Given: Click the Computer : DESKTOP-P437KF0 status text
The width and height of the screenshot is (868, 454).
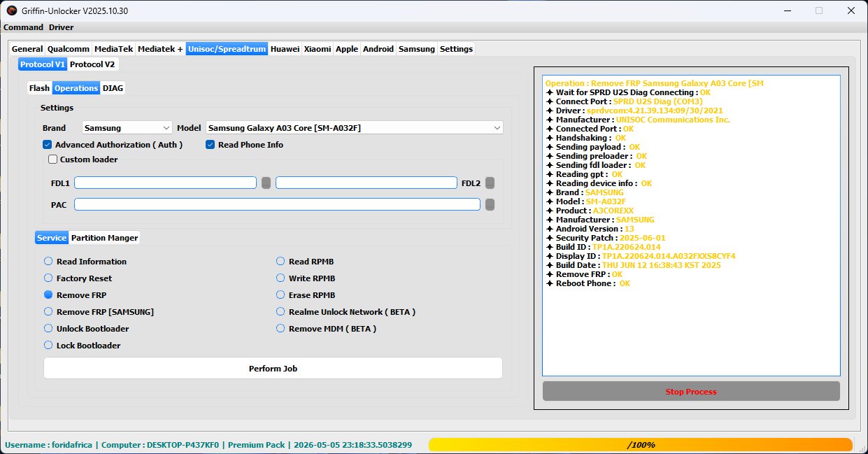Looking at the screenshot, I should point(160,445).
